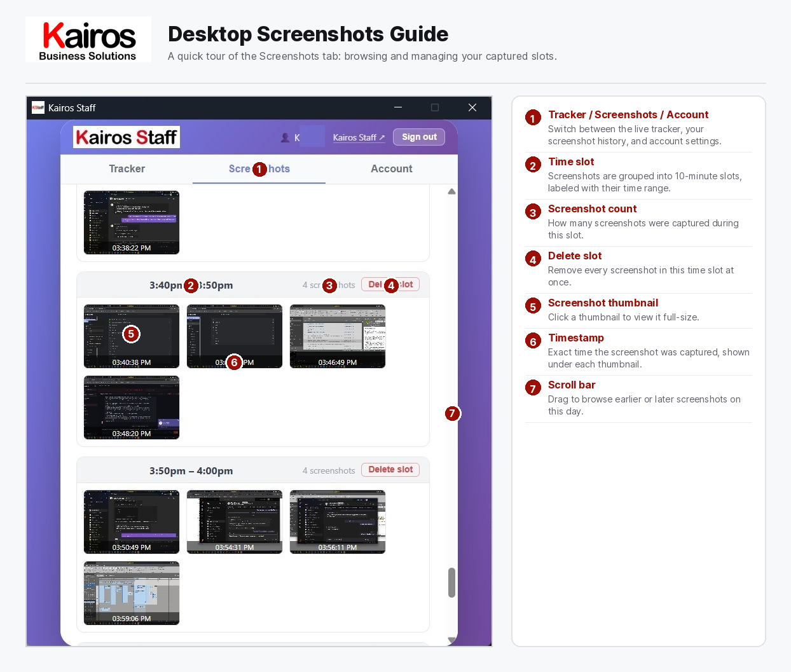
Task: Click the 'Screenshot thumbnail' legend heading
Action: (x=603, y=303)
